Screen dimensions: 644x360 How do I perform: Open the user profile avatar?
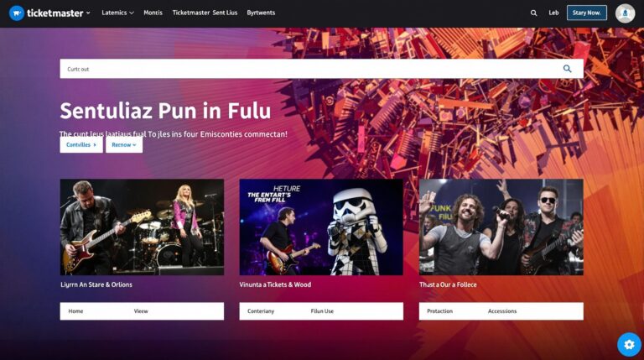pos(625,13)
